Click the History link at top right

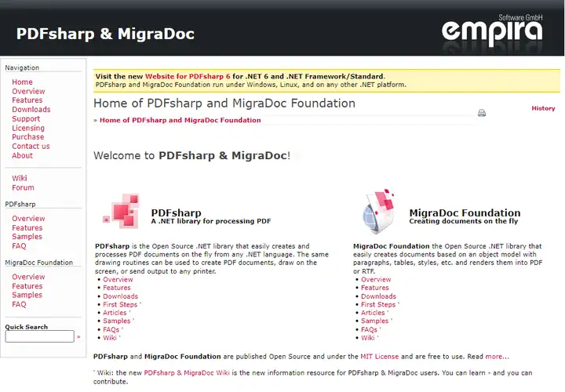[x=543, y=108]
